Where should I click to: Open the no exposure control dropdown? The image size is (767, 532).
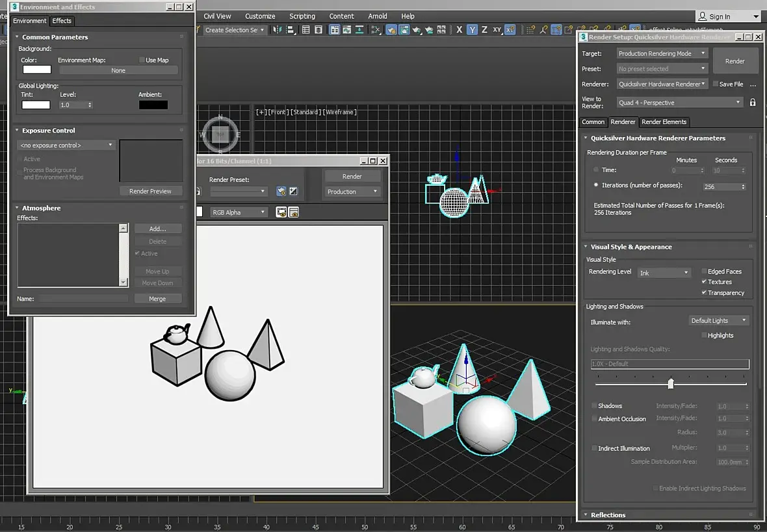coord(66,146)
